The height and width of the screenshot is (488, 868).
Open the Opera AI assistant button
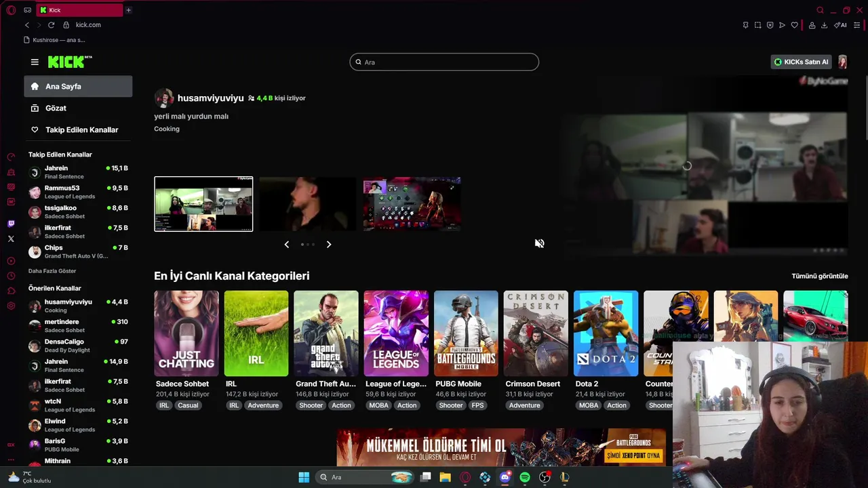pyautogui.click(x=840, y=25)
